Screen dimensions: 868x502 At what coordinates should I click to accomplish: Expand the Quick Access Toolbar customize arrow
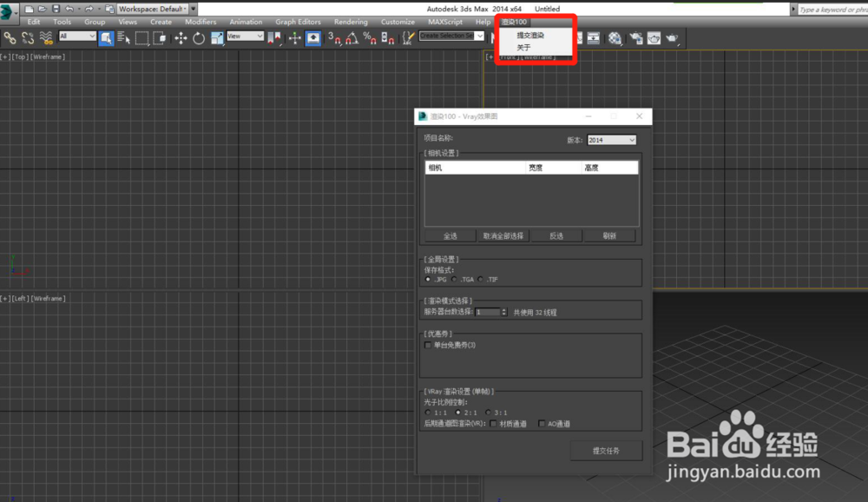click(194, 9)
